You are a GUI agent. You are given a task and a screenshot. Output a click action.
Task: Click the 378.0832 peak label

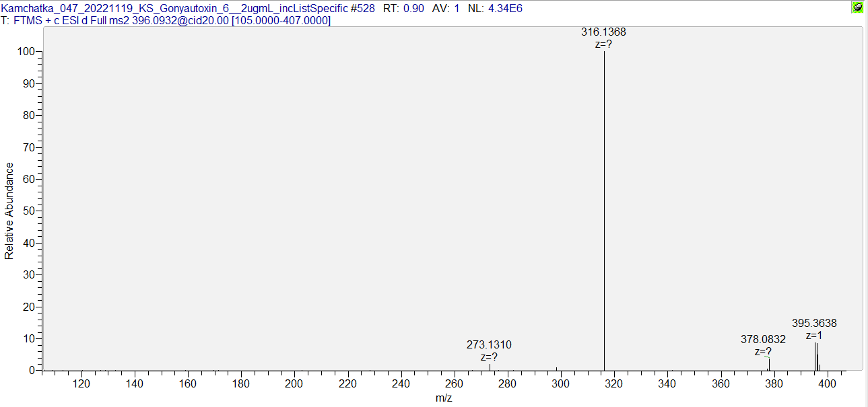[763, 340]
